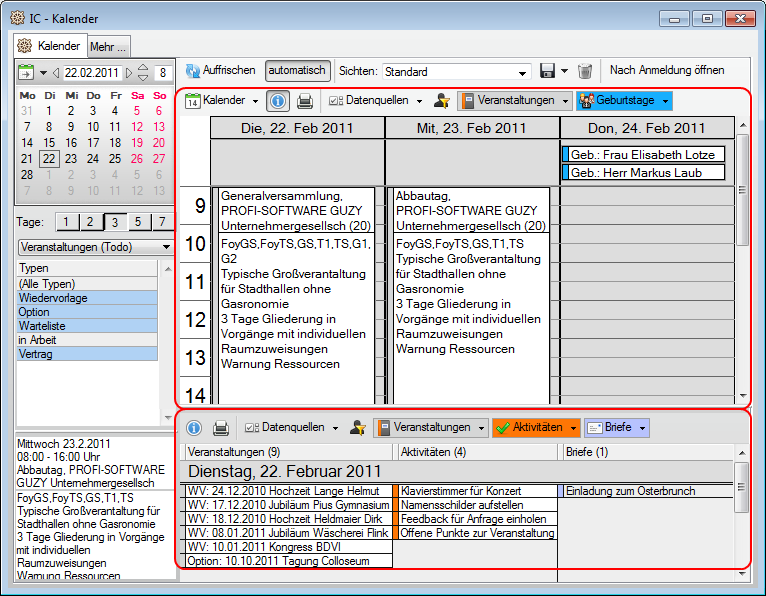Image resolution: width=766 pixels, height=596 pixels.
Task: Toggle the Aktivitäten data source
Action: [x=536, y=428]
